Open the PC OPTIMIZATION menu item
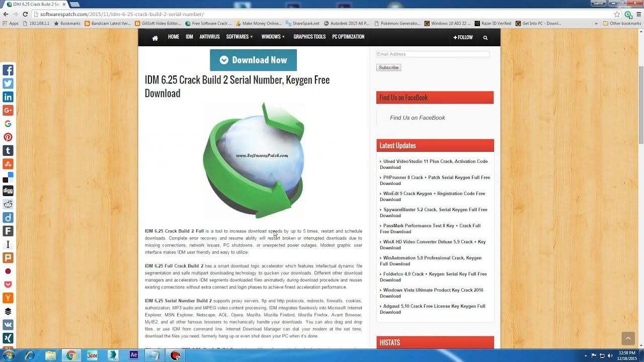 pos(348,37)
